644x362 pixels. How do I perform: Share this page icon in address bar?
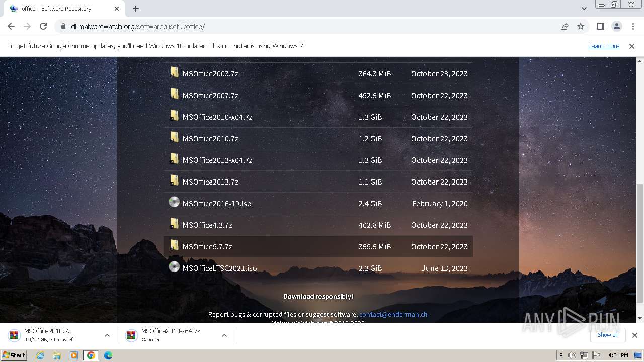(x=565, y=26)
